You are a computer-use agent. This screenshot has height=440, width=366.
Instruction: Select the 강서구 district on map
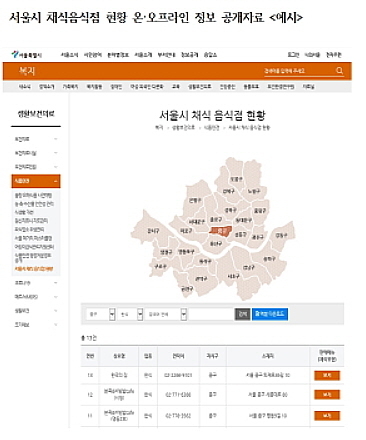[153, 231]
